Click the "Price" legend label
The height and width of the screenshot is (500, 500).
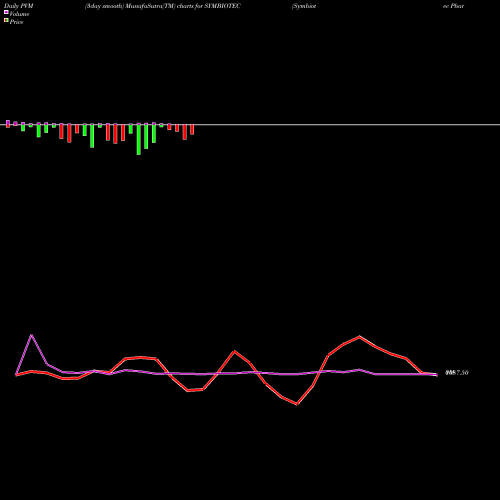pos(16,22)
